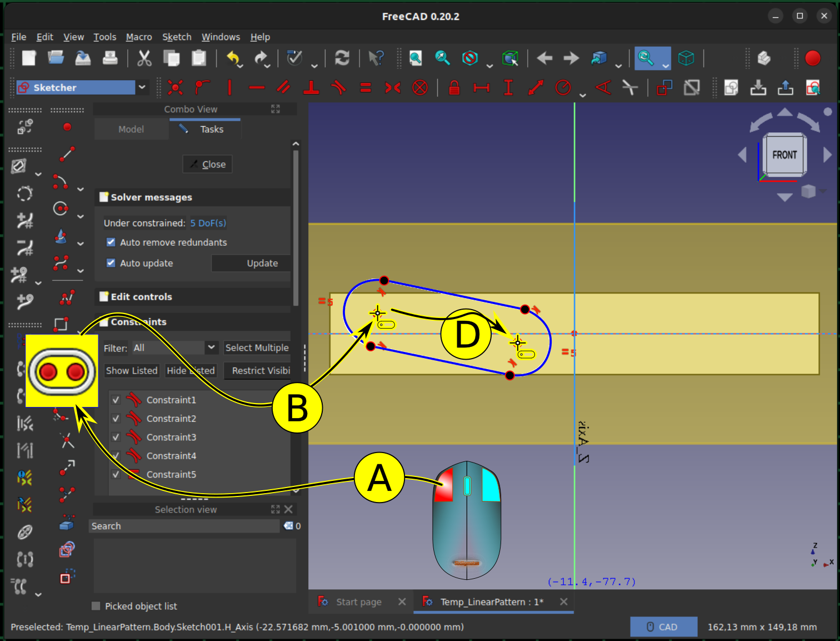Click the 5 DoF(s) link

coord(208,223)
